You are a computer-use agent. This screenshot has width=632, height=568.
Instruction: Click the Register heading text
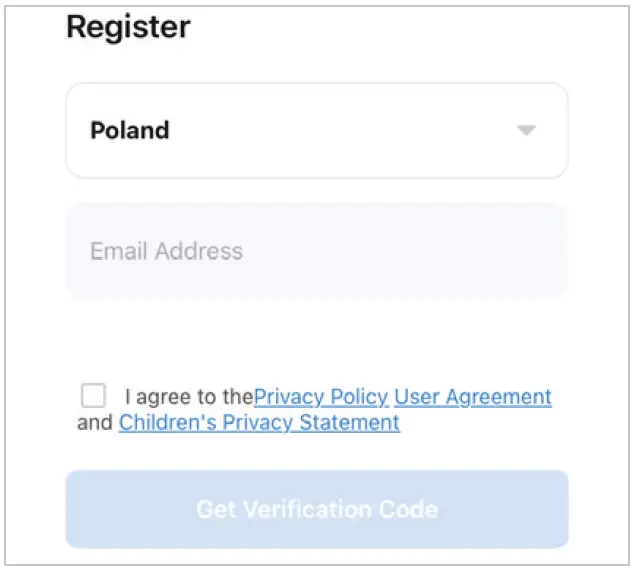point(128,27)
